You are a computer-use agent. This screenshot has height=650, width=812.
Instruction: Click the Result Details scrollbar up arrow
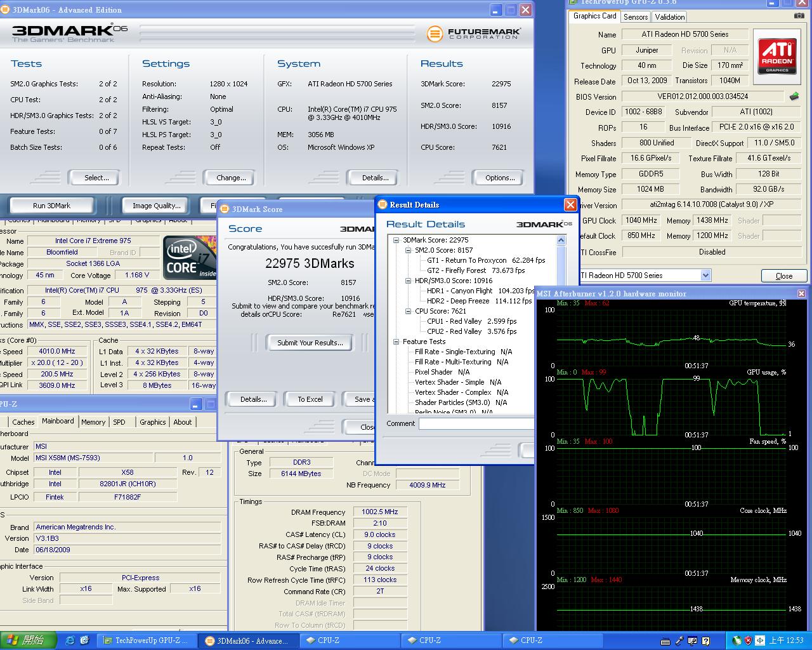coord(561,240)
